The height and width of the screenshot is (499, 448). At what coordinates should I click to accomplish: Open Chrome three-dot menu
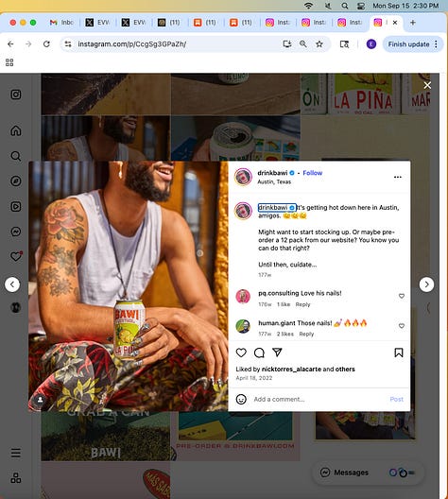pos(436,43)
